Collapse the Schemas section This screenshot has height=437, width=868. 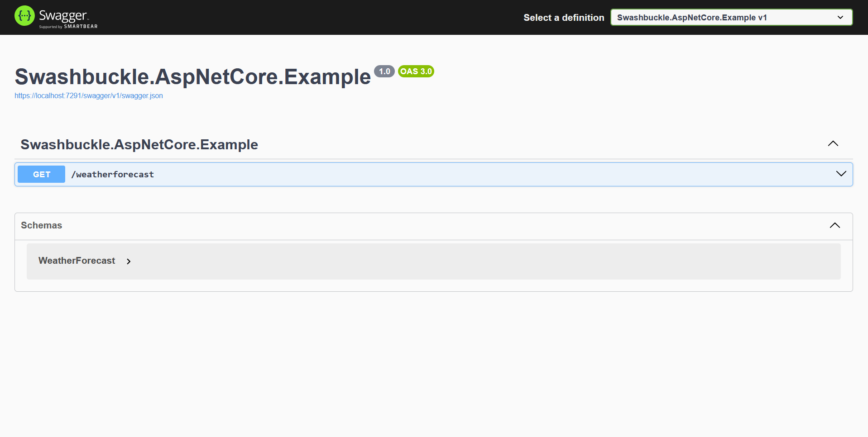pos(834,225)
